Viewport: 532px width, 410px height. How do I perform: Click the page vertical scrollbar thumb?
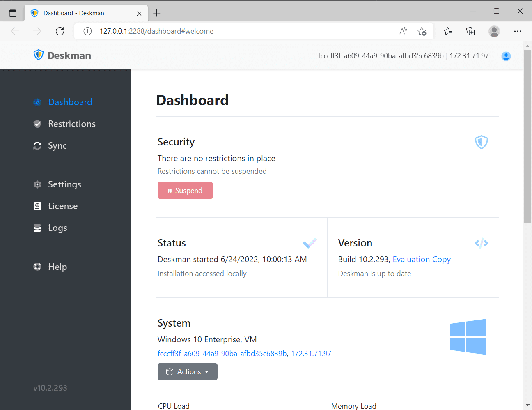click(x=527, y=136)
